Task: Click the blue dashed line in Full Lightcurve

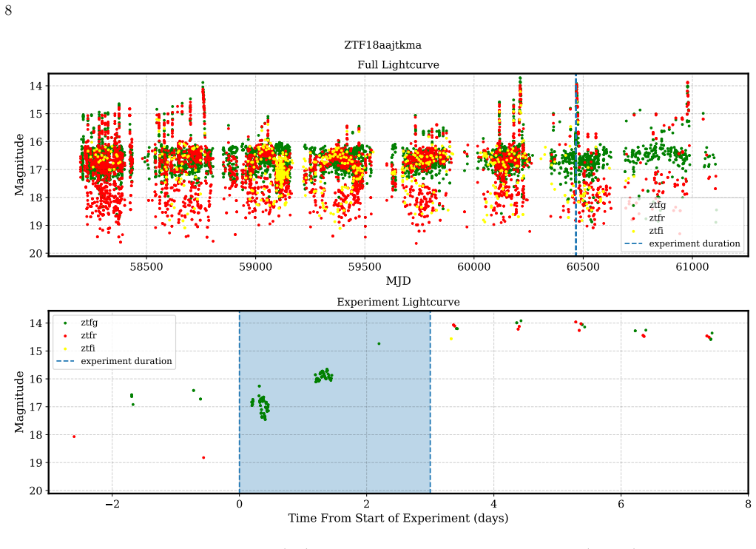Action: tap(576, 164)
